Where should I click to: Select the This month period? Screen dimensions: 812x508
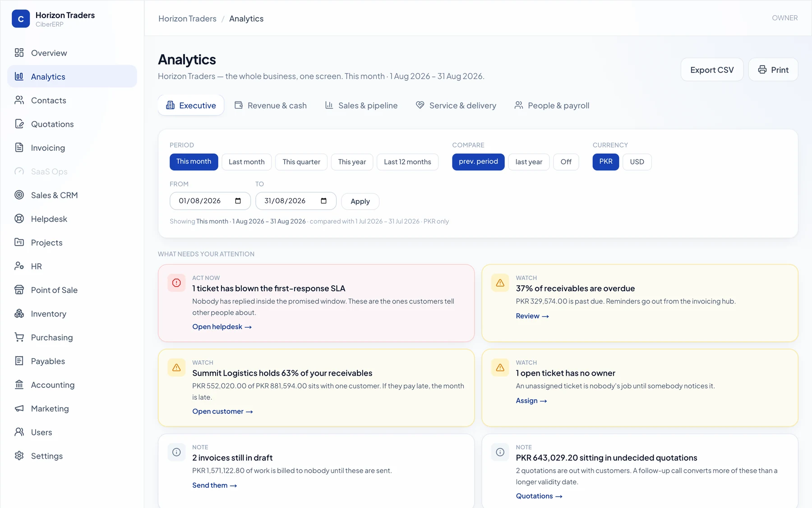pos(194,162)
